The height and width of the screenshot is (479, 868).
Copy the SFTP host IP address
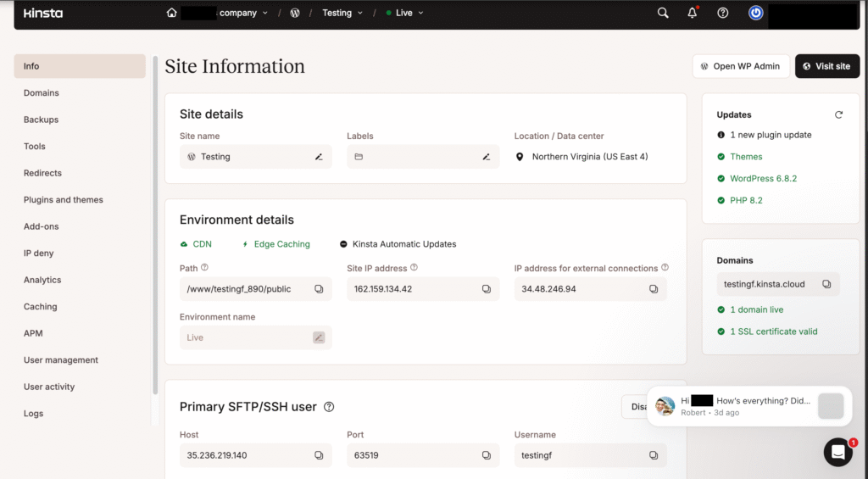(319, 455)
